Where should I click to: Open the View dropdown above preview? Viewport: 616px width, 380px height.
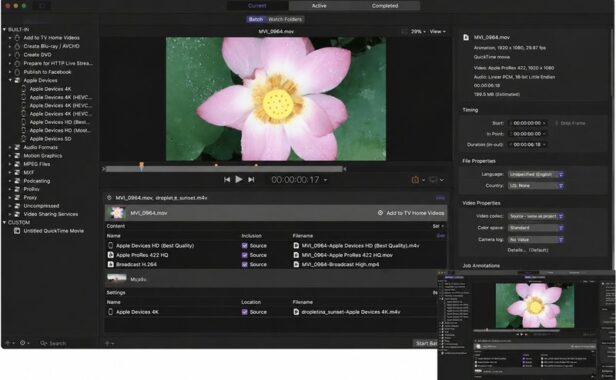(437, 31)
